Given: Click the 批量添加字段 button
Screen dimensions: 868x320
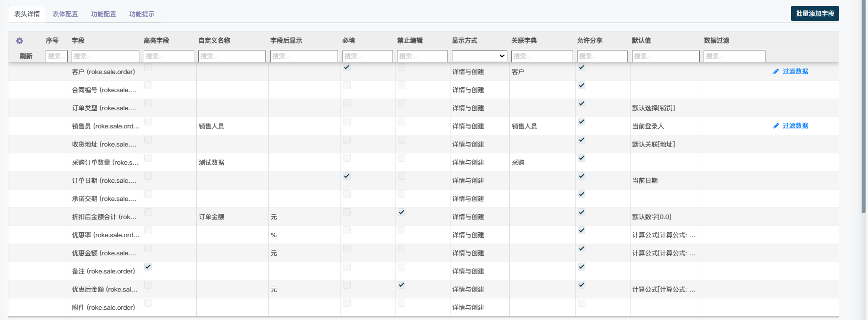Looking at the screenshot, I should [x=815, y=14].
